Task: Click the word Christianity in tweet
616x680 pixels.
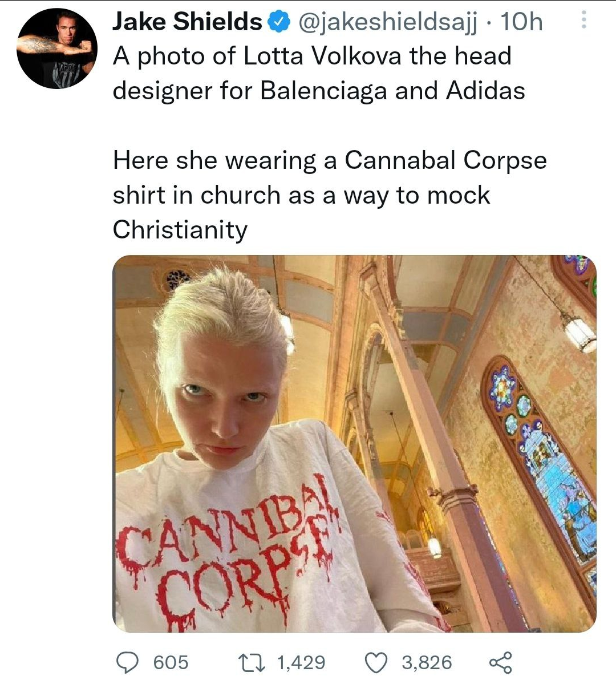Action: pos(180,230)
